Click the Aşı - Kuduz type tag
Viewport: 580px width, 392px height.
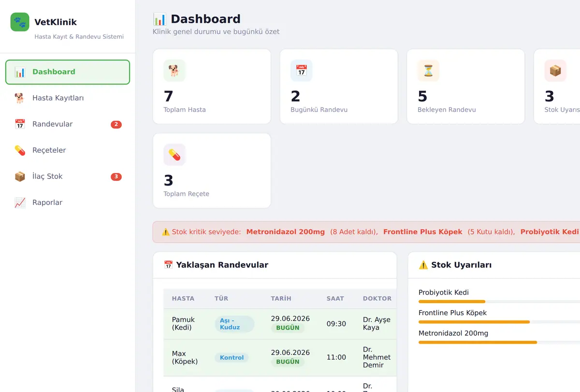pos(234,324)
